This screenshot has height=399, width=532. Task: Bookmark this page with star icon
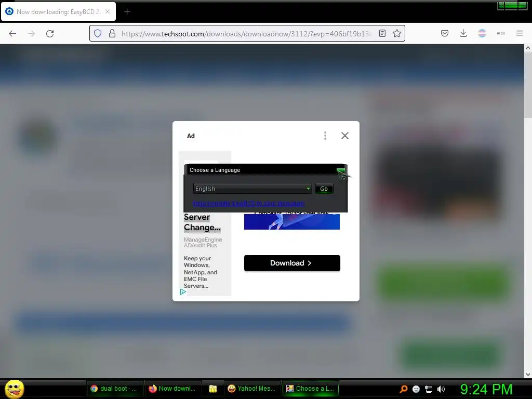pos(396,33)
